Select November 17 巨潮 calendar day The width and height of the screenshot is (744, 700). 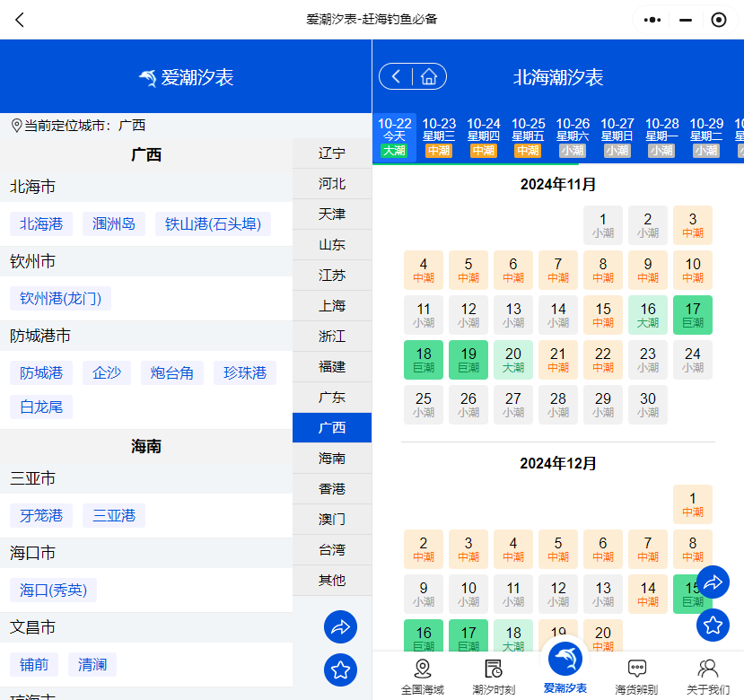tap(693, 315)
